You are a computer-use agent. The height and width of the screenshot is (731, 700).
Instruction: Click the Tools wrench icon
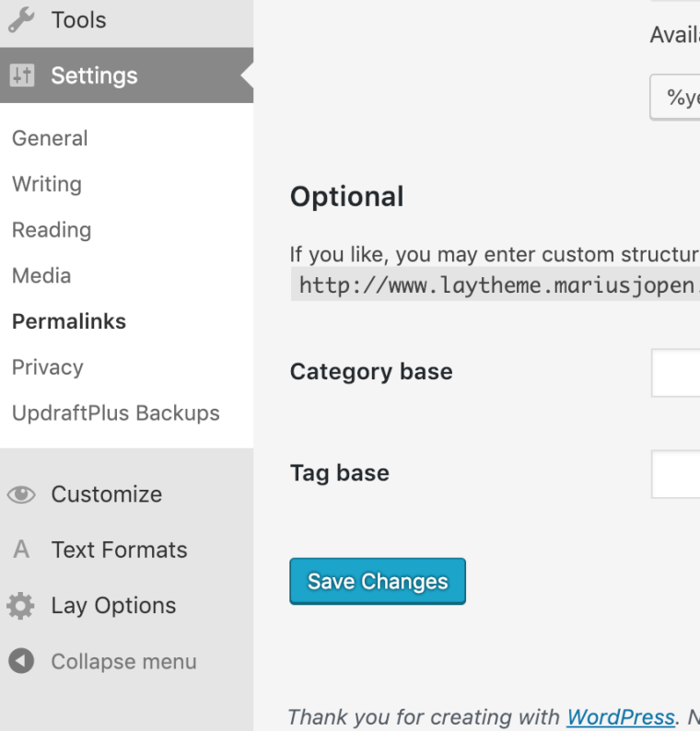click(x=20, y=19)
